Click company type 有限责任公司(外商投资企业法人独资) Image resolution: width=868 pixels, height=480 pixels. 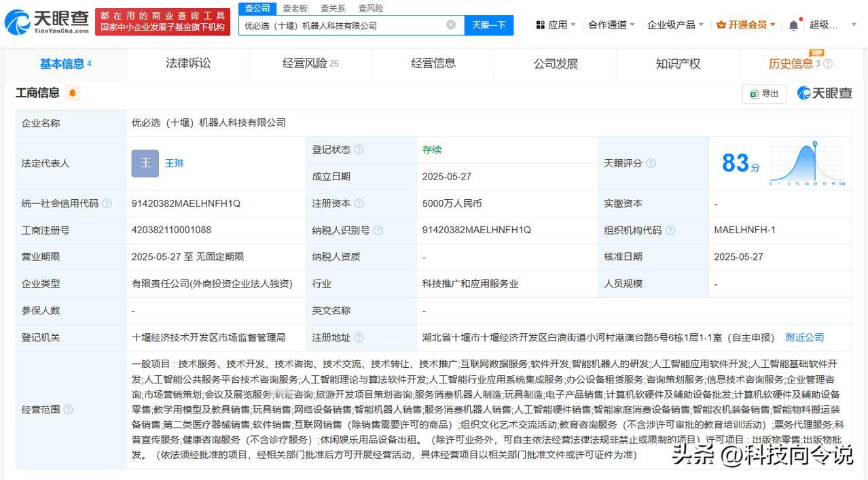click(212, 284)
